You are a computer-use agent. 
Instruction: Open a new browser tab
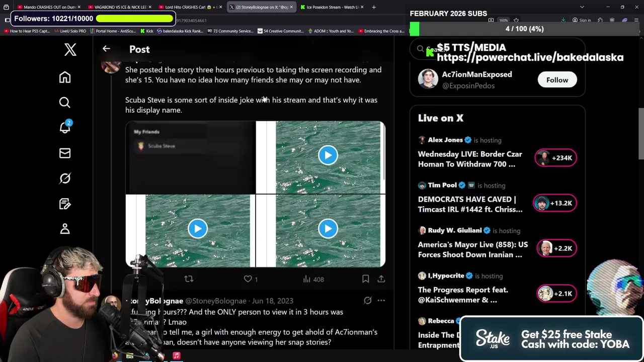click(x=374, y=7)
